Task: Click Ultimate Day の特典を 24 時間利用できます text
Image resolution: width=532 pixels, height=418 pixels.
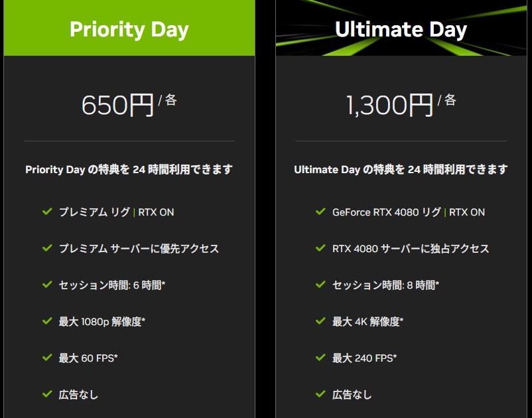Action: click(x=401, y=170)
